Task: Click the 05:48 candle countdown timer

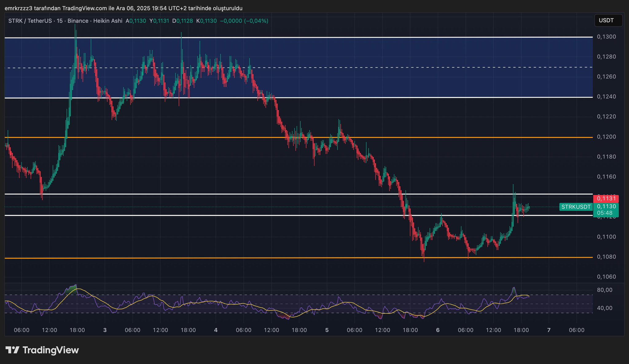Action: [605, 213]
